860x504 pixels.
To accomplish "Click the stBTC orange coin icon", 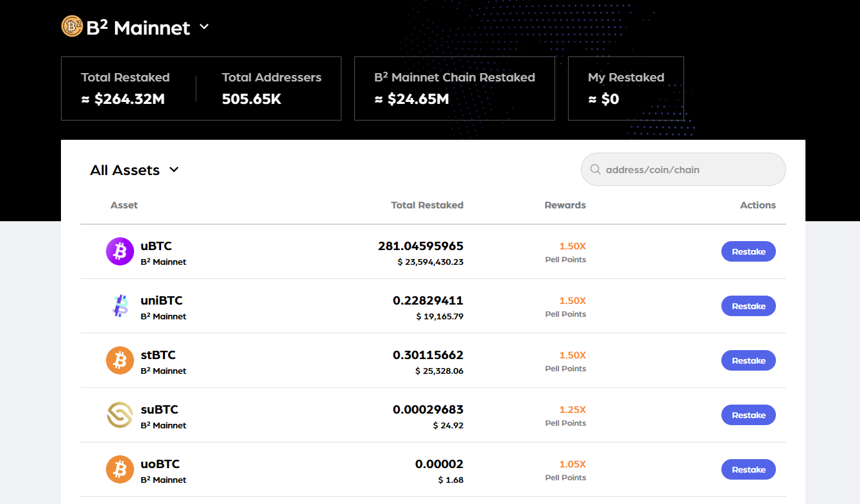I will (x=119, y=360).
